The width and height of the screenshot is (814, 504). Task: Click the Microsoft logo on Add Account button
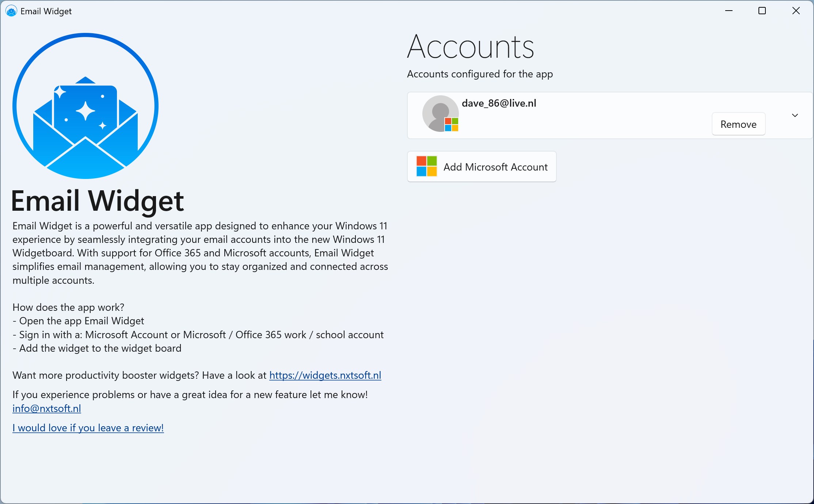pyautogui.click(x=427, y=166)
